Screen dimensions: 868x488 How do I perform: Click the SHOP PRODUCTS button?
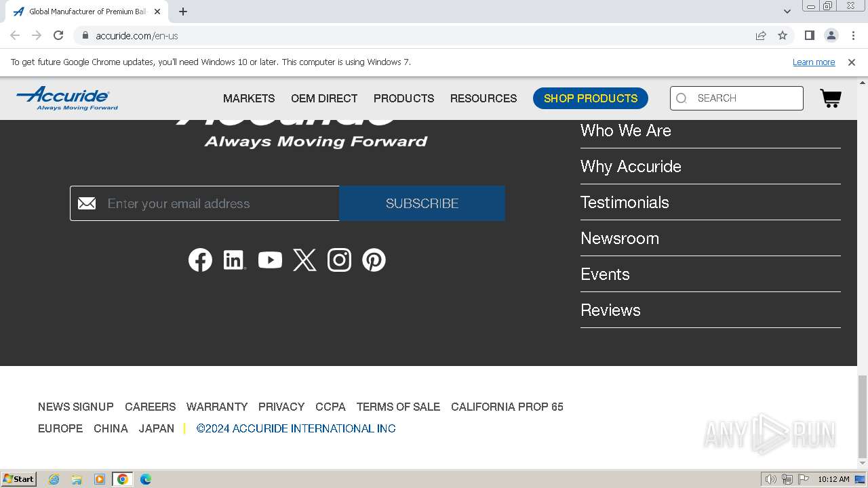(x=591, y=98)
